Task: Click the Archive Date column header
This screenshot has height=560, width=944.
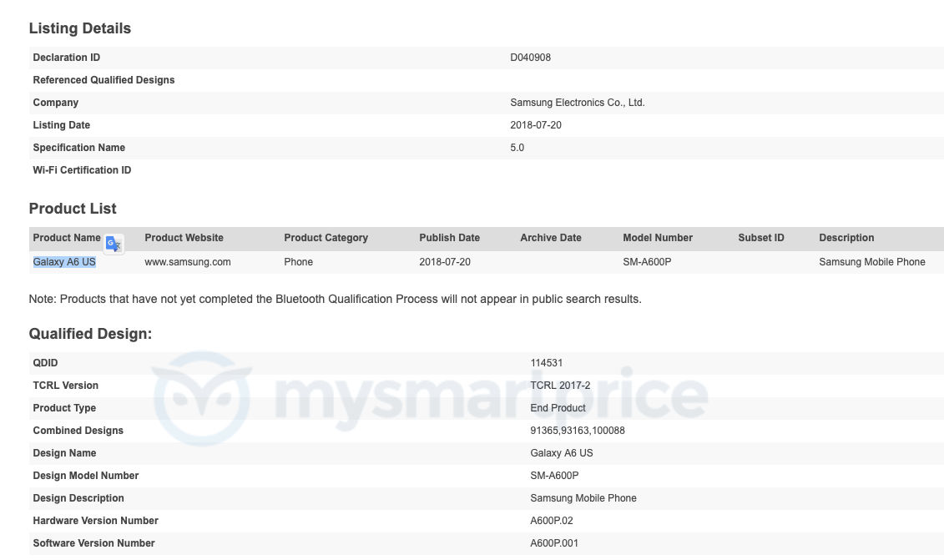Action: [551, 238]
